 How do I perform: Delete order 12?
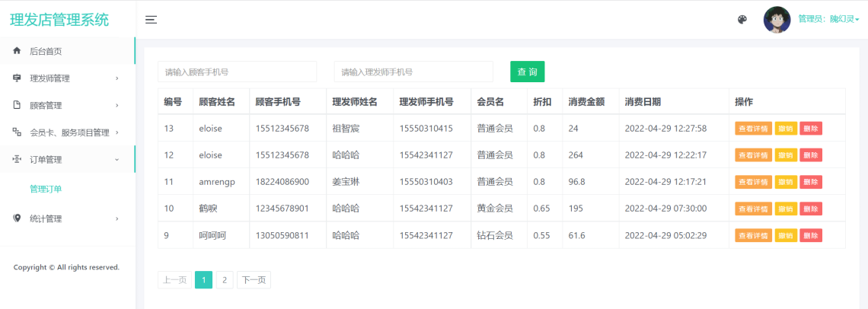810,155
